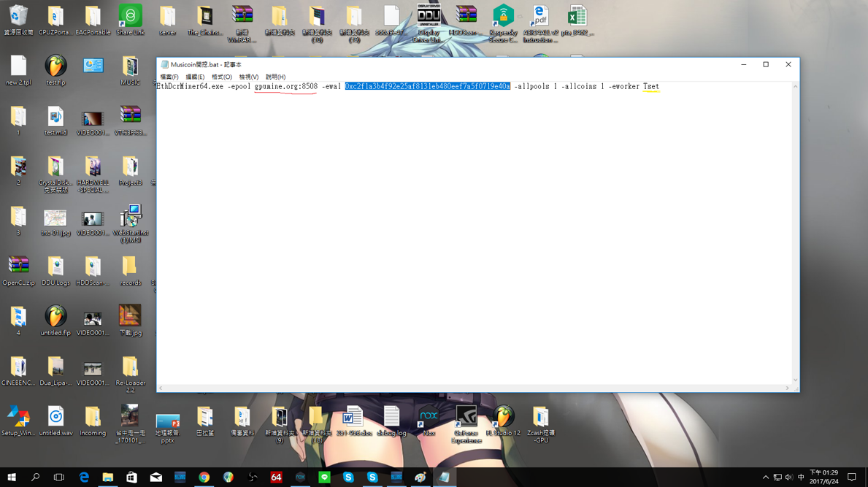
Task: Open the AIDA64 taskbar icon
Action: [276, 477]
